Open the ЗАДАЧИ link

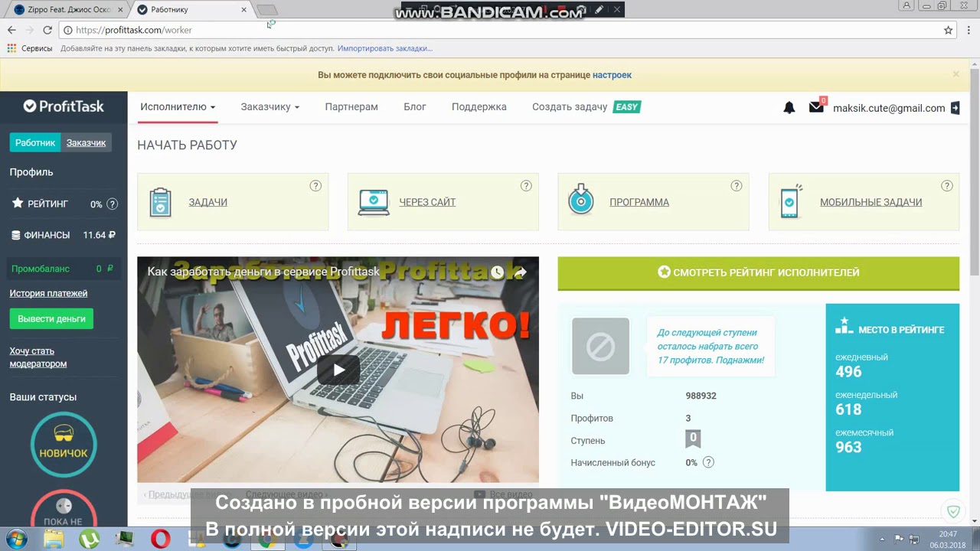(207, 203)
